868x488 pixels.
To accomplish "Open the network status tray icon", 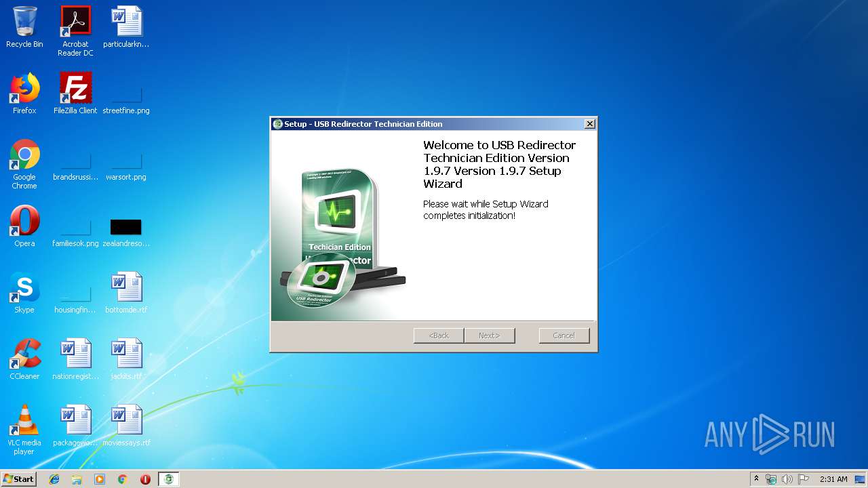I will pyautogui.click(x=771, y=479).
